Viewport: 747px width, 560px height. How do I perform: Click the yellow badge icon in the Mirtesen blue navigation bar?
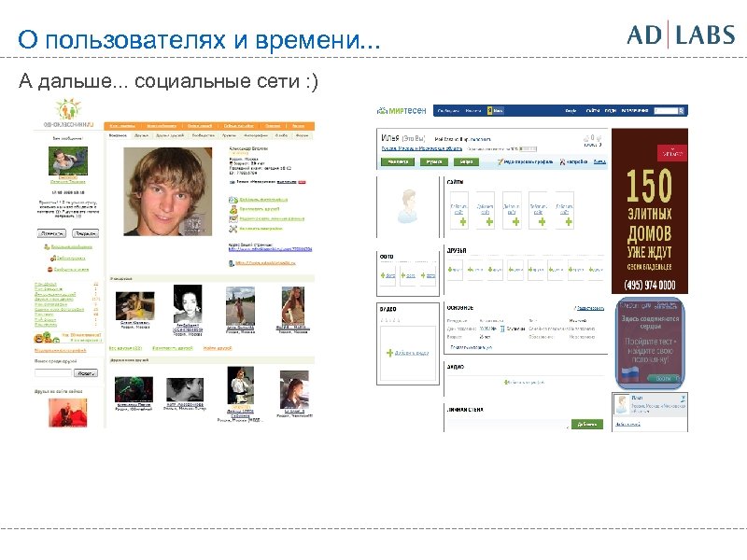[x=489, y=111]
